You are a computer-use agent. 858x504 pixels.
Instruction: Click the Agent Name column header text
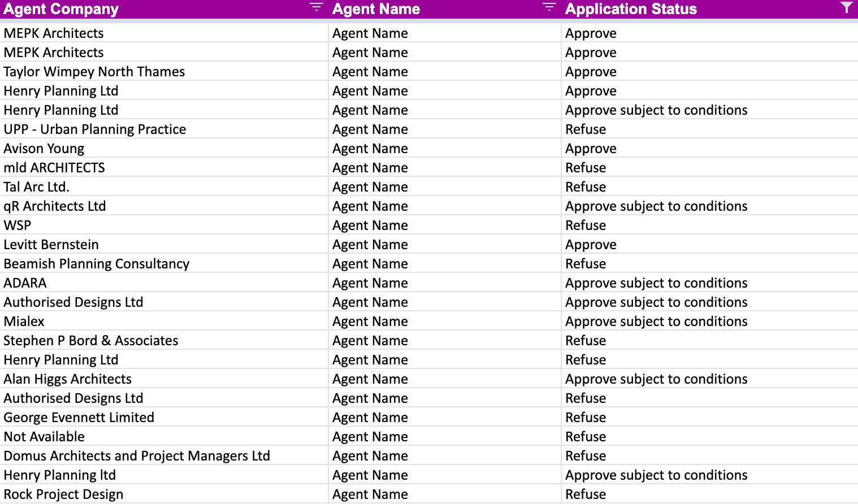tap(376, 9)
